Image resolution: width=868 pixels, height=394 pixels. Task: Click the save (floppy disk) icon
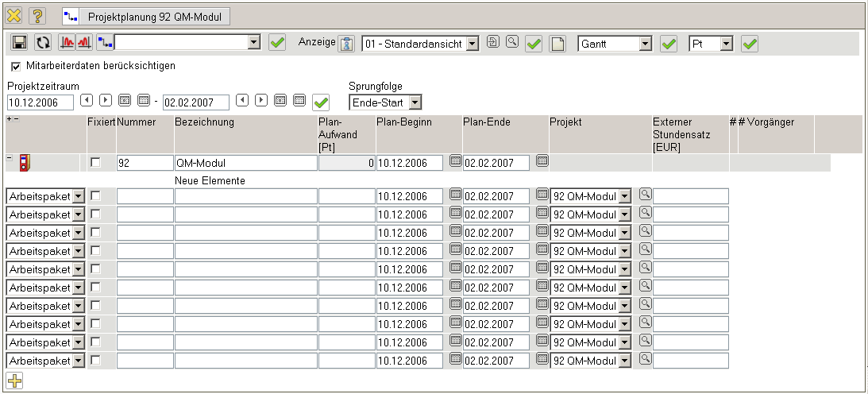tap(20, 43)
